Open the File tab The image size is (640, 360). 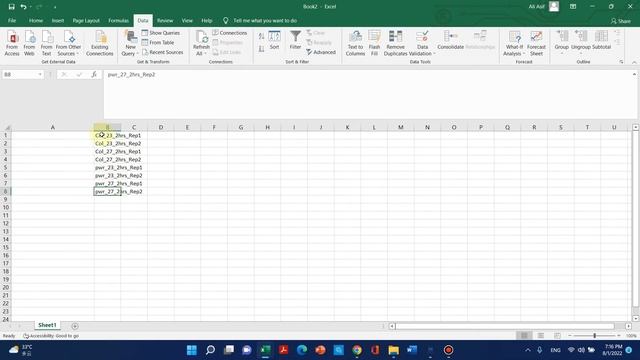12,20
